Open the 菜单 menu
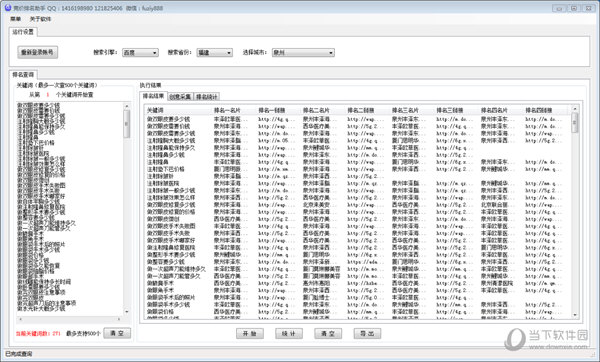The image size is (600, 362). point(16,19)
